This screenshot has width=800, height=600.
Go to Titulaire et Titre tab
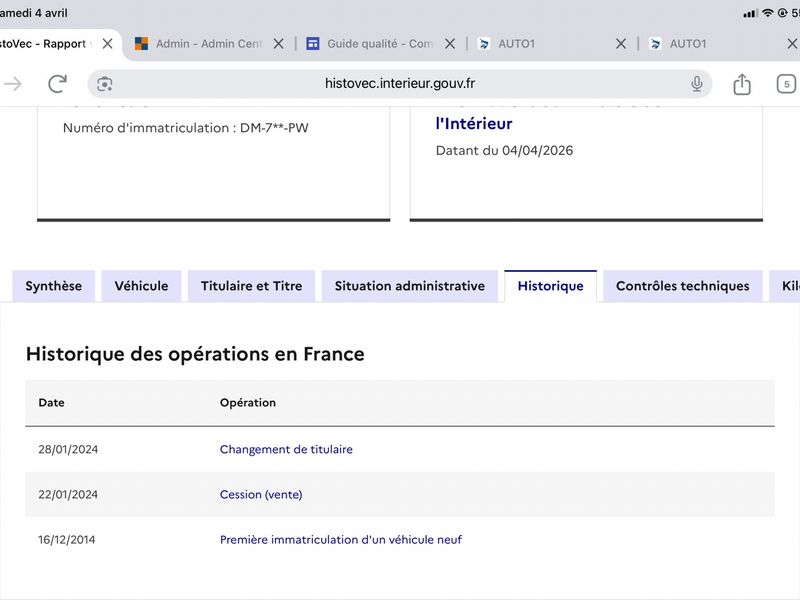[251, 286]
